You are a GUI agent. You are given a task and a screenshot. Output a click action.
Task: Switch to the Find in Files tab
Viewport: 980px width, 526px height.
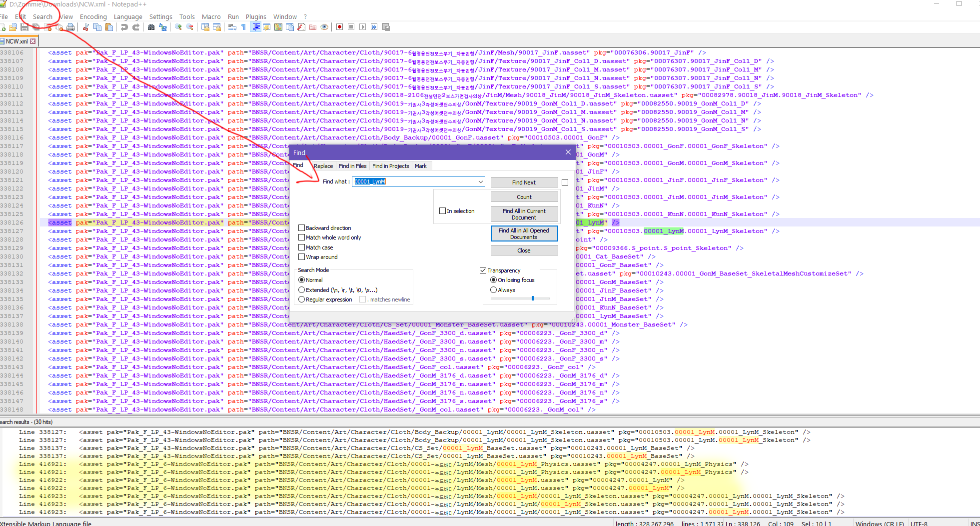coord(352,166)
